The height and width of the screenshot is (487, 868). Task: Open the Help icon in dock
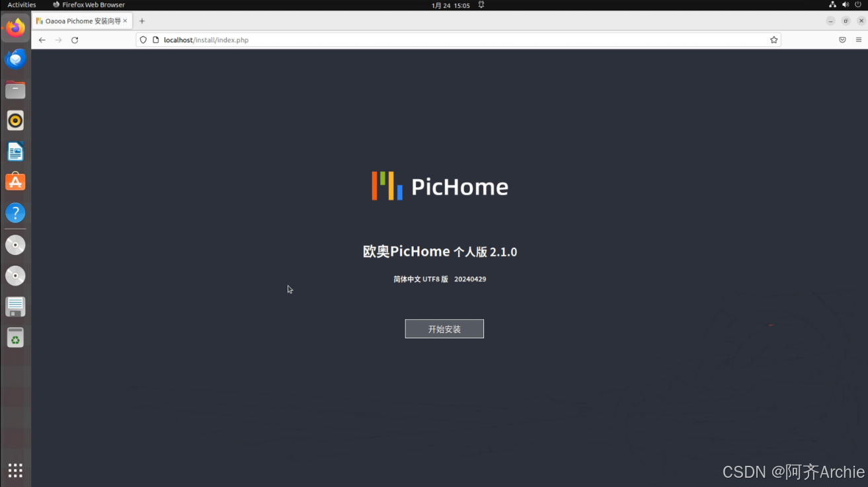[x=15, y=213]
